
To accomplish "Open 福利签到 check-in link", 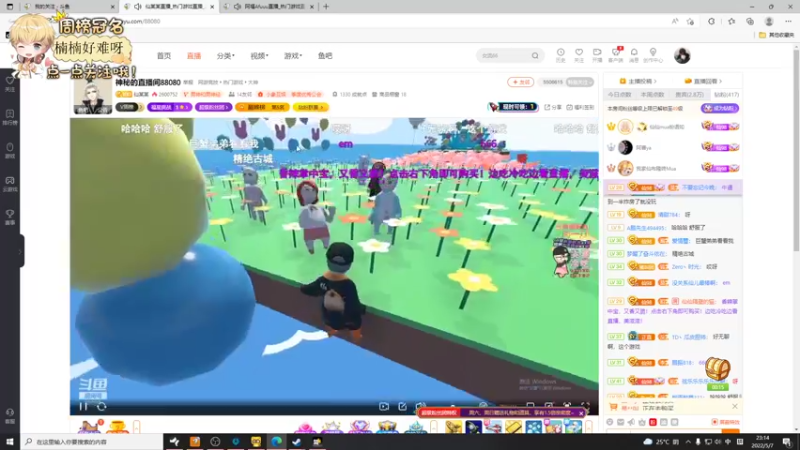I will (581, 107).
